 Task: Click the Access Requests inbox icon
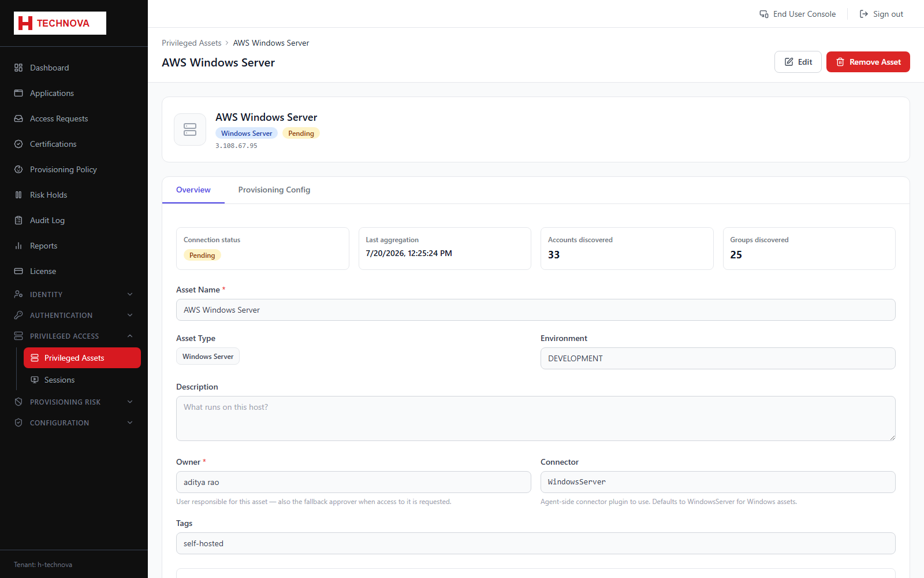(x=18, y=118)
